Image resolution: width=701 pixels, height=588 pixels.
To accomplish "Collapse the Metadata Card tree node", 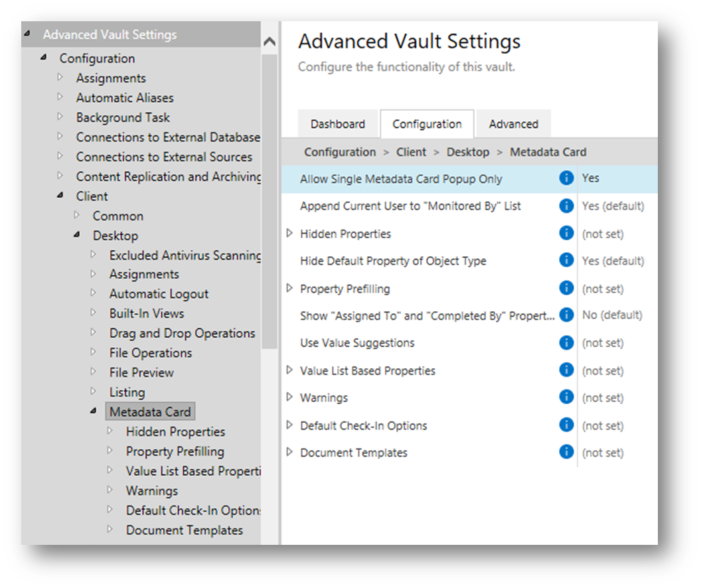I will click(x=94, y=411).
